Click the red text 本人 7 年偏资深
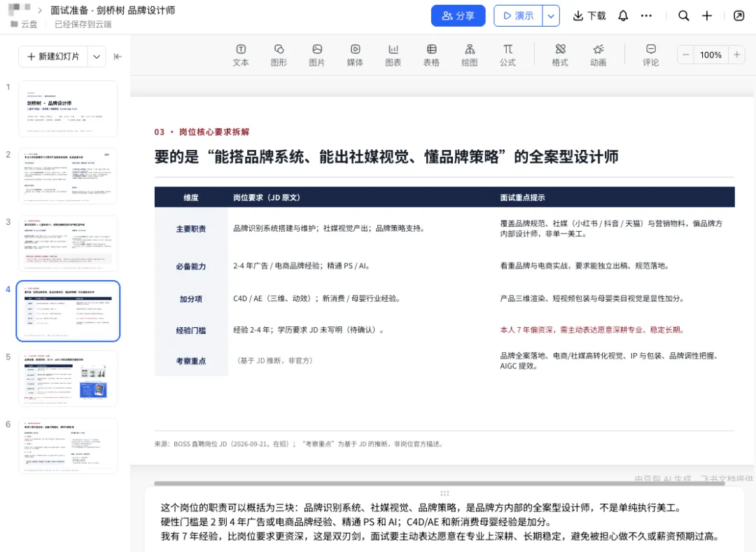The width and height of the screenshot is (756, 552). tap(593, 330)
